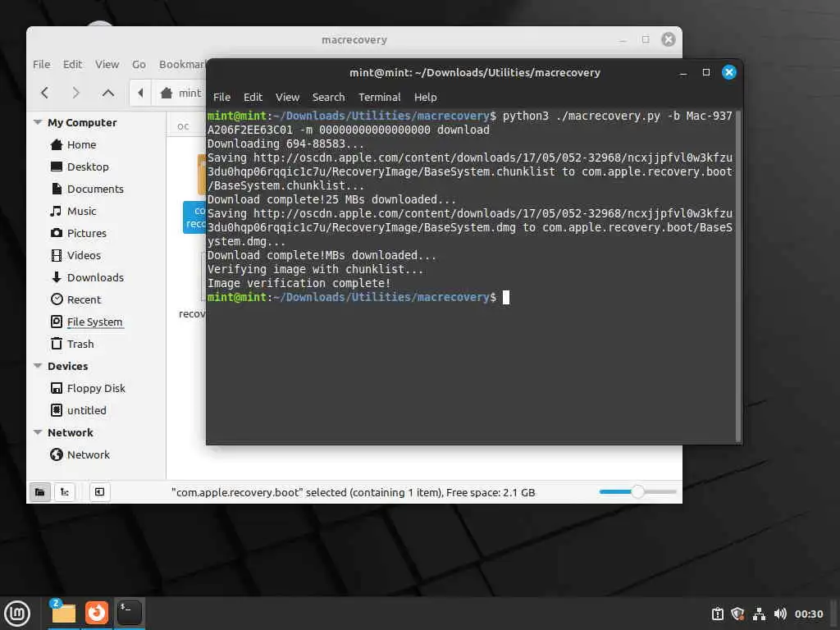Click the terminal taskbar icon
Image resolution: width=840 pixels, height=630 pixels.
point(130,614)
